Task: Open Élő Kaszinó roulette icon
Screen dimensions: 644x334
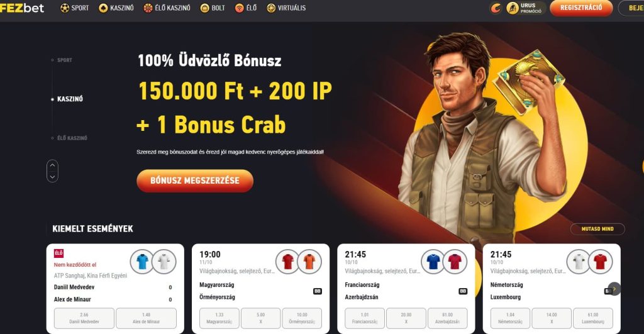Action: pyautogui.click(x=148, y=8)
